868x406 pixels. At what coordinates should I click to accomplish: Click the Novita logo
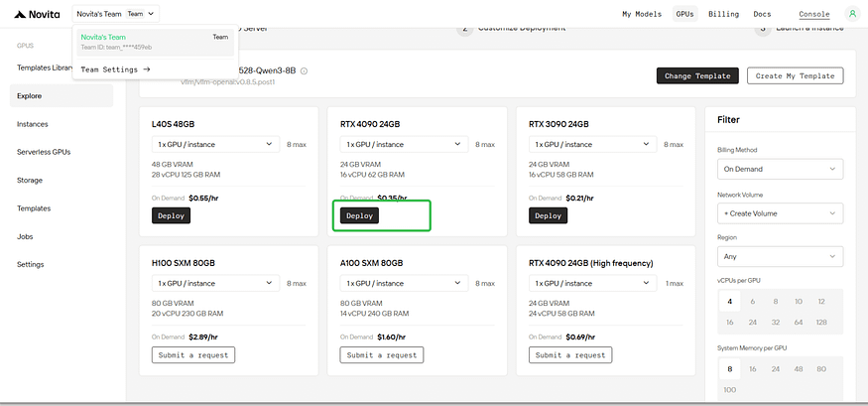click(37, 15)
